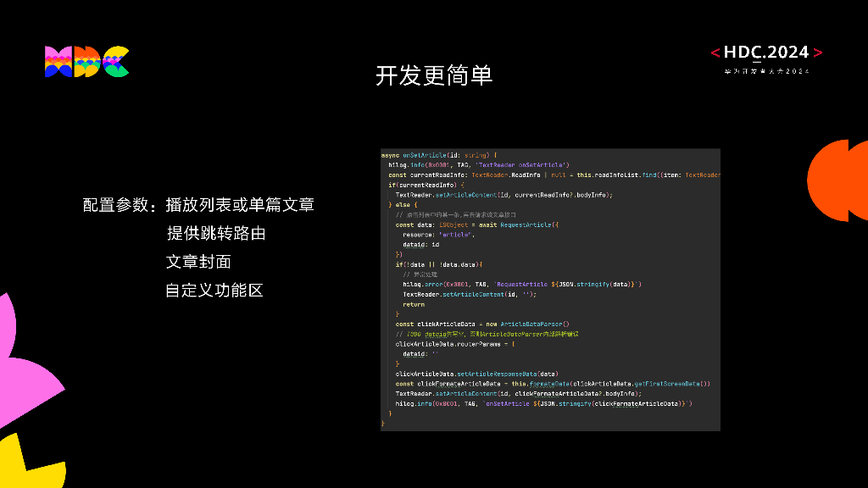The height and width of the screenshot is (488, 868).
Task: Click the text 配置参数：播放列表或单篇文章
Action: pyautogui.click(x=198, y=205)
